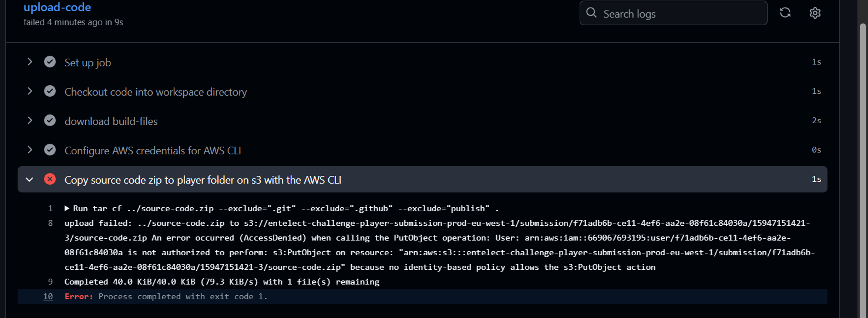Open the upload-code job title link
The image size is (868, 318).
tap(57, 8)
